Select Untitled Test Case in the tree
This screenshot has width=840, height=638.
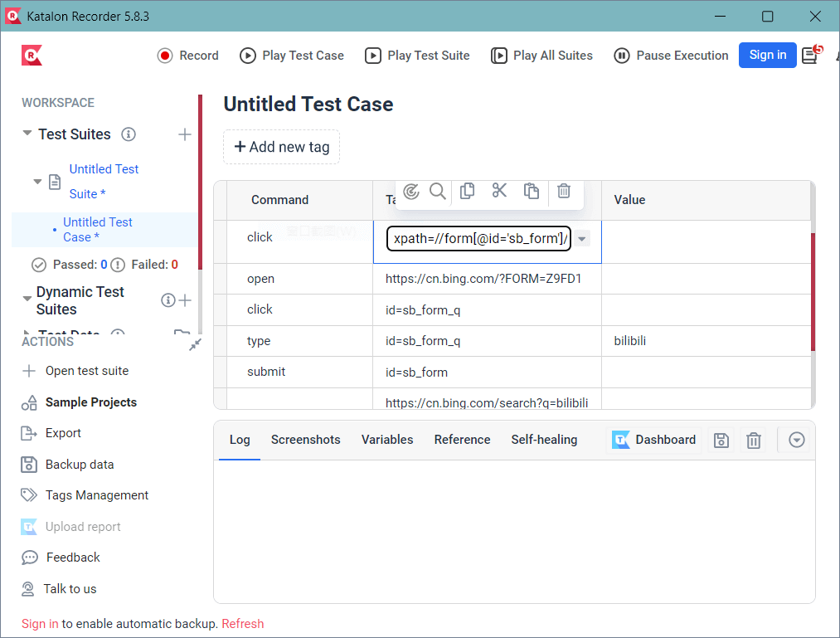point(98,230)
